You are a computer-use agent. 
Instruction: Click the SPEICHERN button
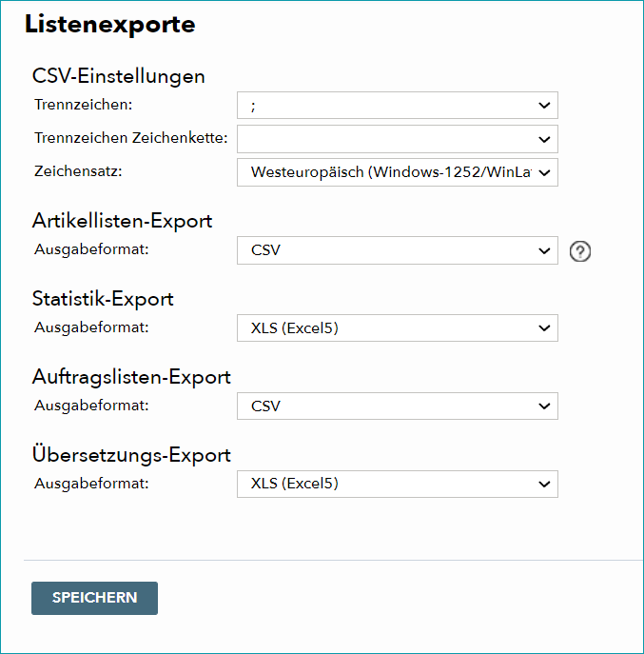[x=94, y=598]
